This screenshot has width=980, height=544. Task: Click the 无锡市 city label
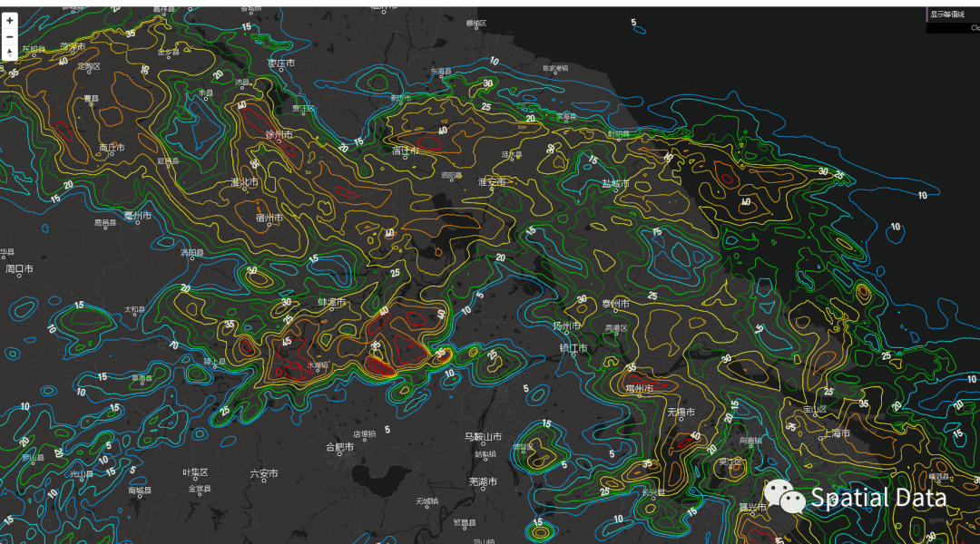tap(681, 413)
